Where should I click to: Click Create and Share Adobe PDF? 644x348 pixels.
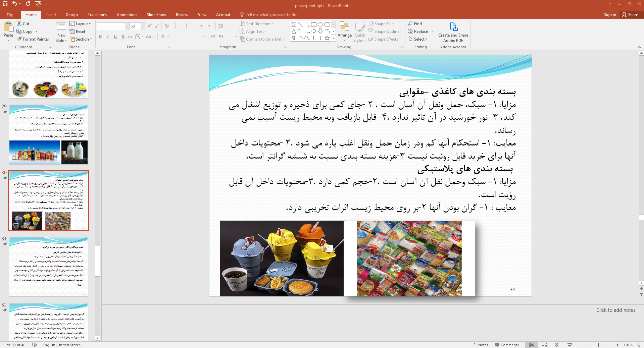point(453,33)
